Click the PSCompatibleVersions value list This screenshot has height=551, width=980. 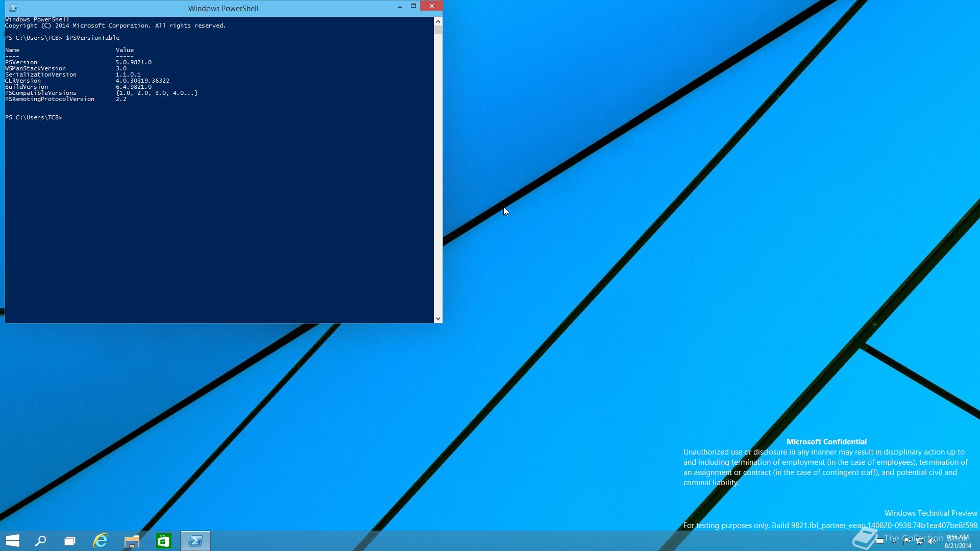click(157, 93)
